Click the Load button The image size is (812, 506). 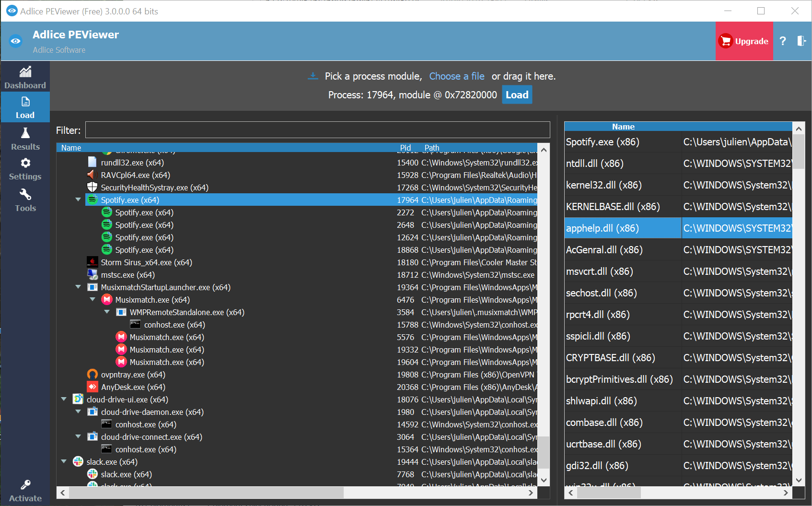[517, 95]
